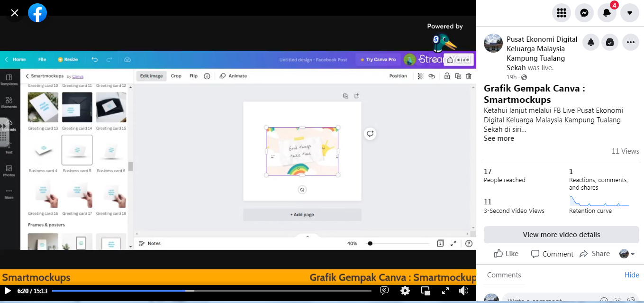Image resolution: width=644 pixels, height=303 pixels.
Task: Enable picture-in-picture mode
Action: click(x=425, y=291)
